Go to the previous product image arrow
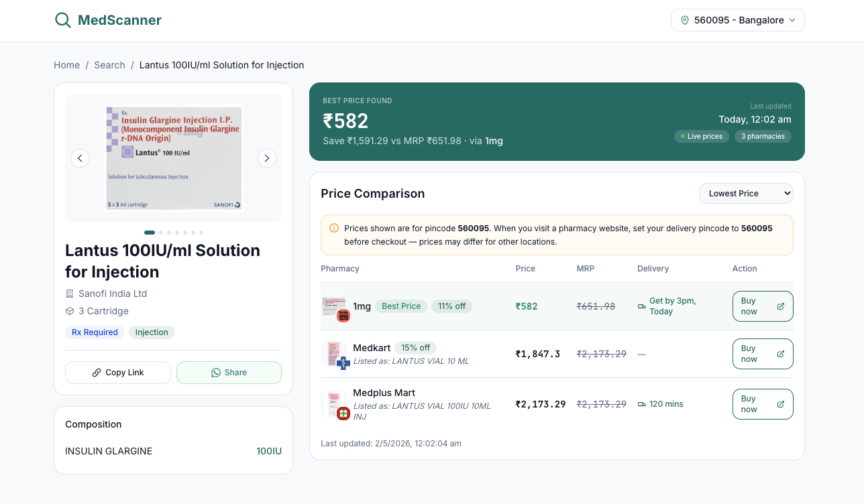Screen dimensions: 864x504 [x=80, y=158]
